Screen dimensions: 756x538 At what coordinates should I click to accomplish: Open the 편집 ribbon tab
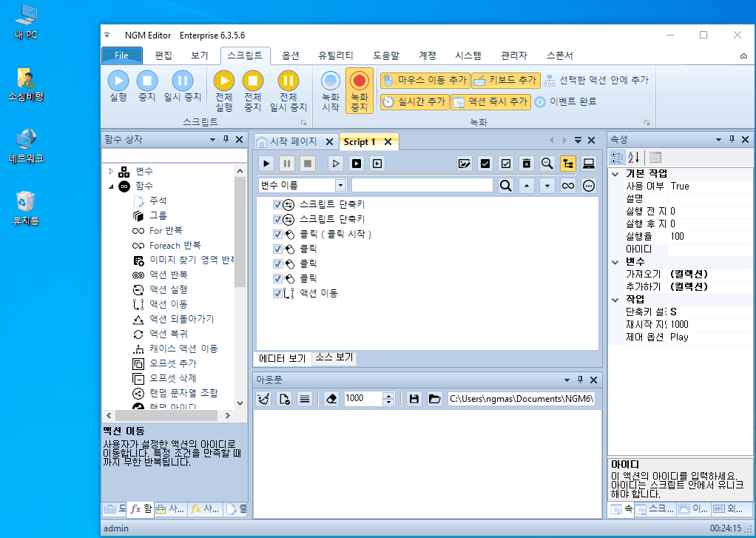(x=163, y=56)
